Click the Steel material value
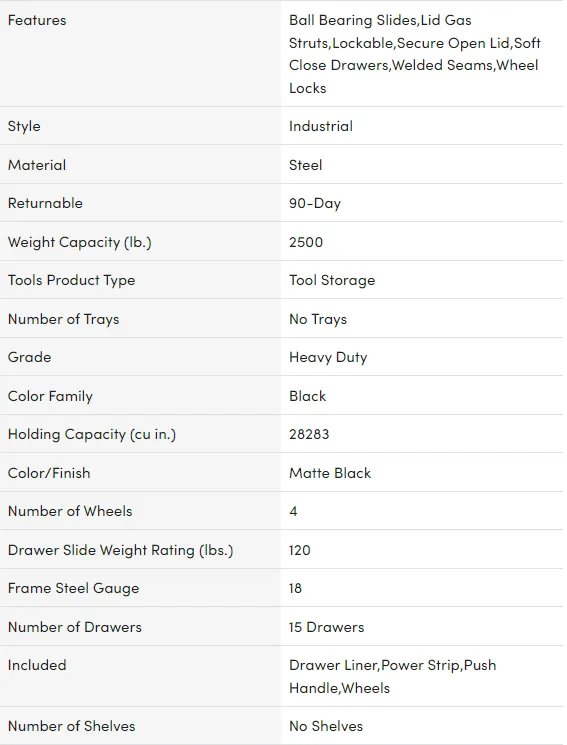This screenshot has height=745, width=567. (x=306, y=165)
